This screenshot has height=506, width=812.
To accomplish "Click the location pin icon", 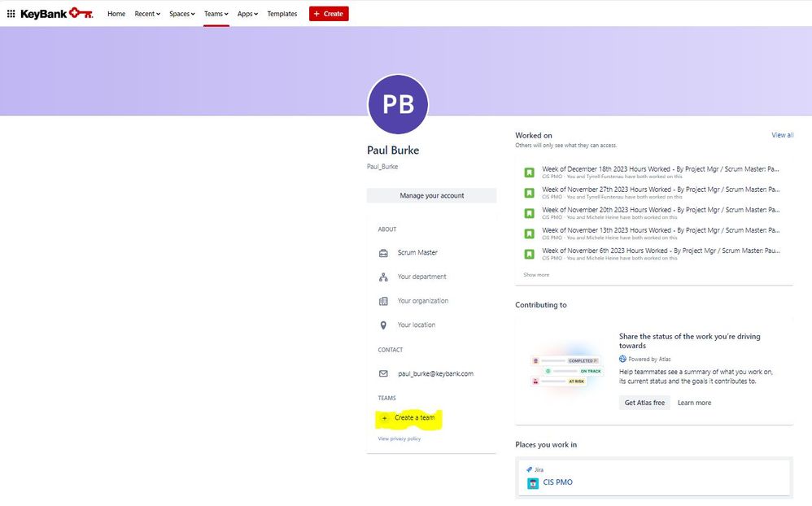I will tap(383, 325).
